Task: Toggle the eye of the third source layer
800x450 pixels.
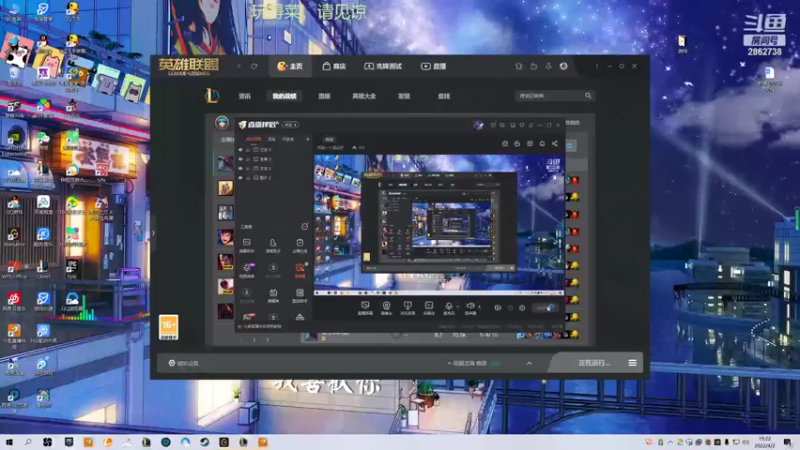Action: pyautogui.click(x=240, y=168)
